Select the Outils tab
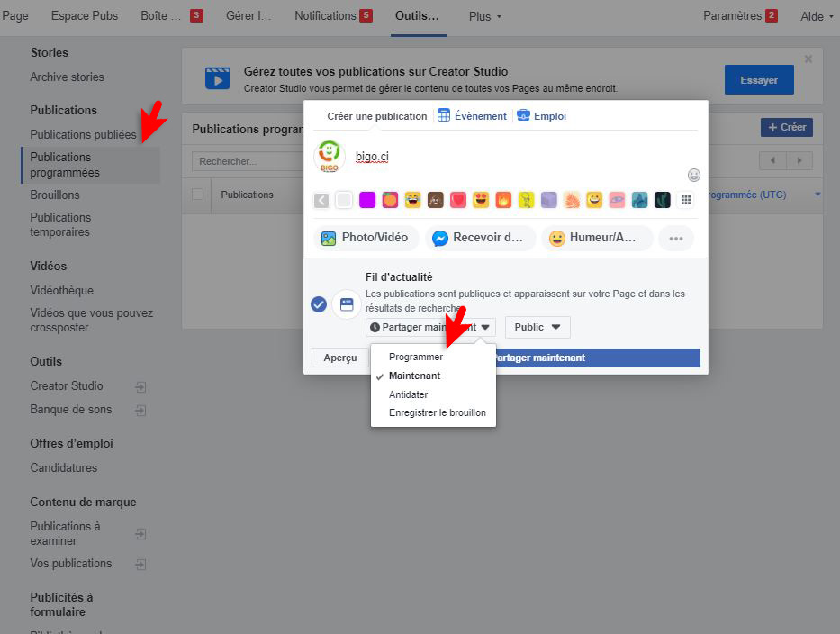 click(418, 16)
